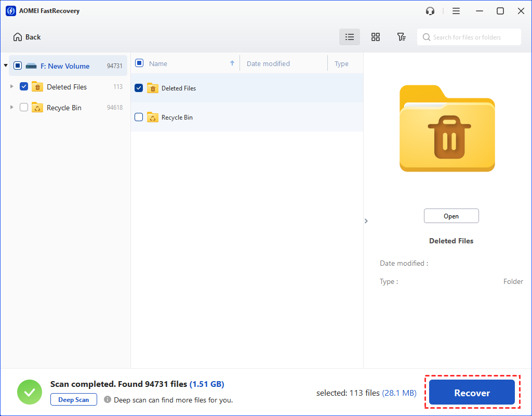Toggle the select-all checkbox beside Name header
The image size is (532, 416).
click(139, 63)
